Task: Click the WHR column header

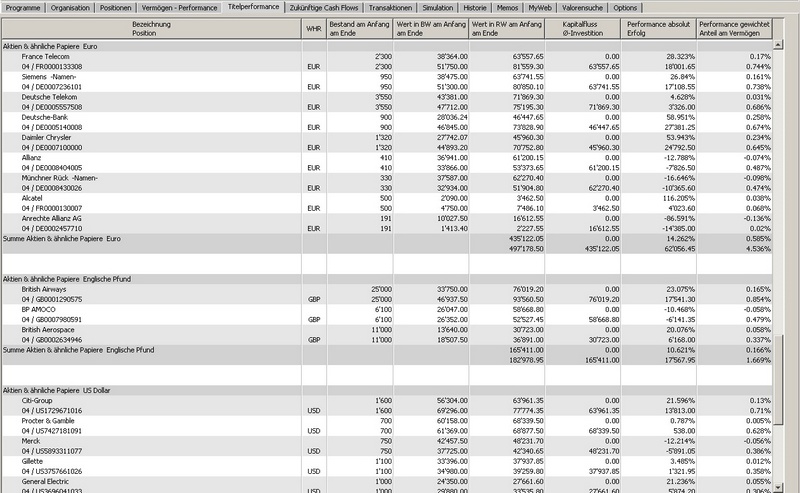Action: [314, 29]
